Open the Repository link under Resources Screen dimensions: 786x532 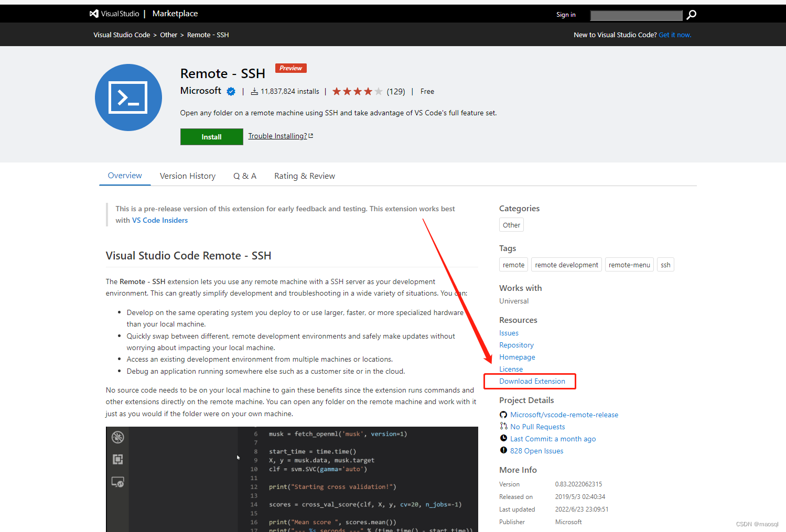click(516, 344)
